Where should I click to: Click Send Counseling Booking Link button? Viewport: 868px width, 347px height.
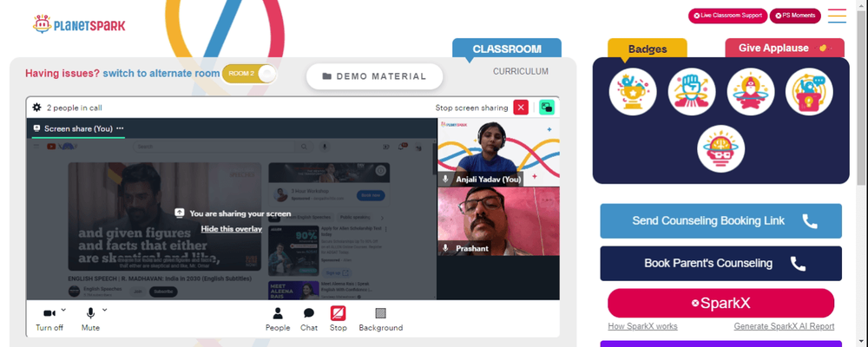(720, 221)
